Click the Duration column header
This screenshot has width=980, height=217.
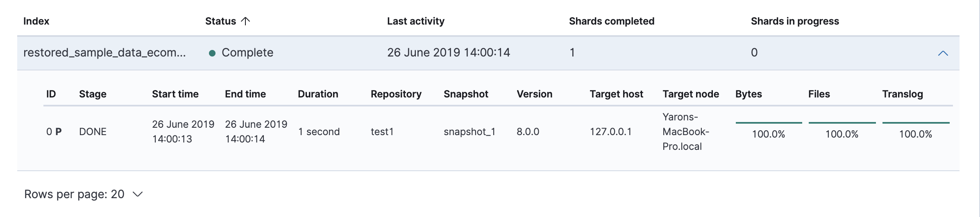coord(318,94)
